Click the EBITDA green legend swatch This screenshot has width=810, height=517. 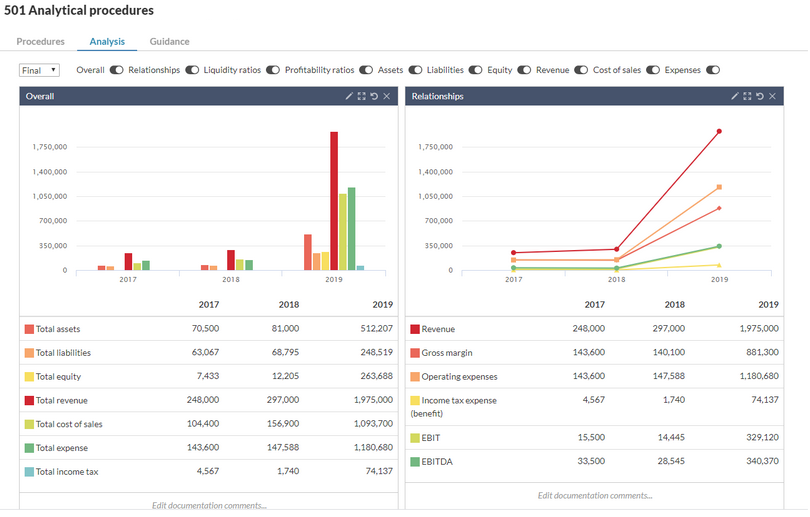(415, 462)
